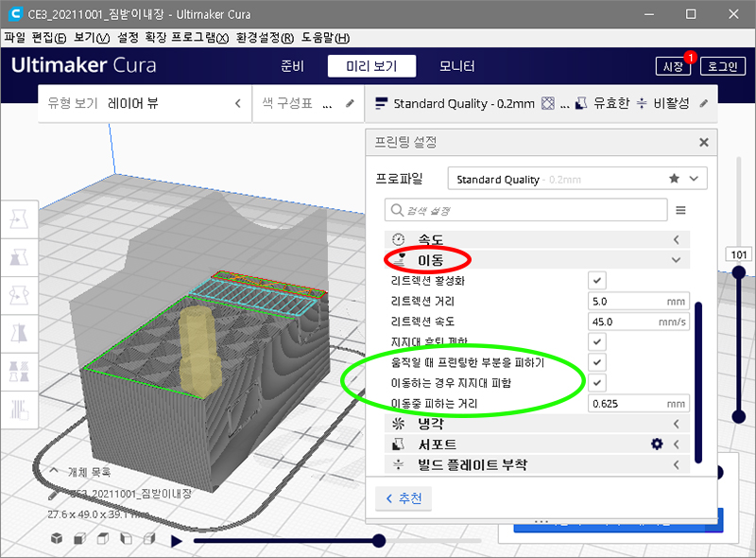Edit color scheme with pencil icon
756x558 pixels.
click(x=350, y=103)
